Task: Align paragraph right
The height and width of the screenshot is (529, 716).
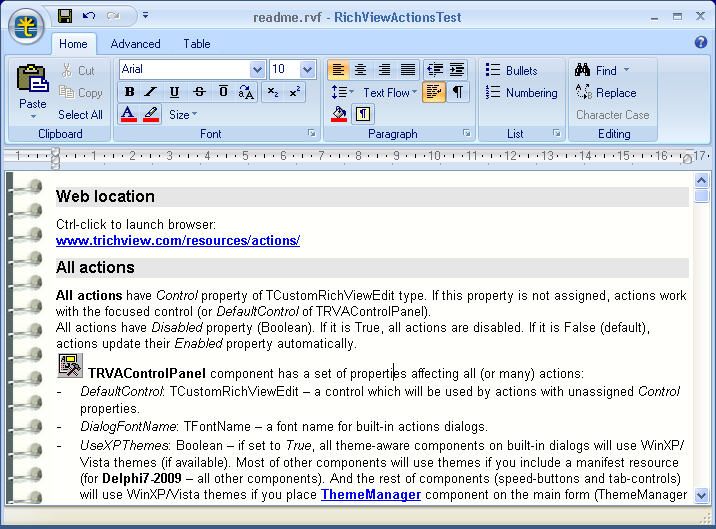Action: 384,70
